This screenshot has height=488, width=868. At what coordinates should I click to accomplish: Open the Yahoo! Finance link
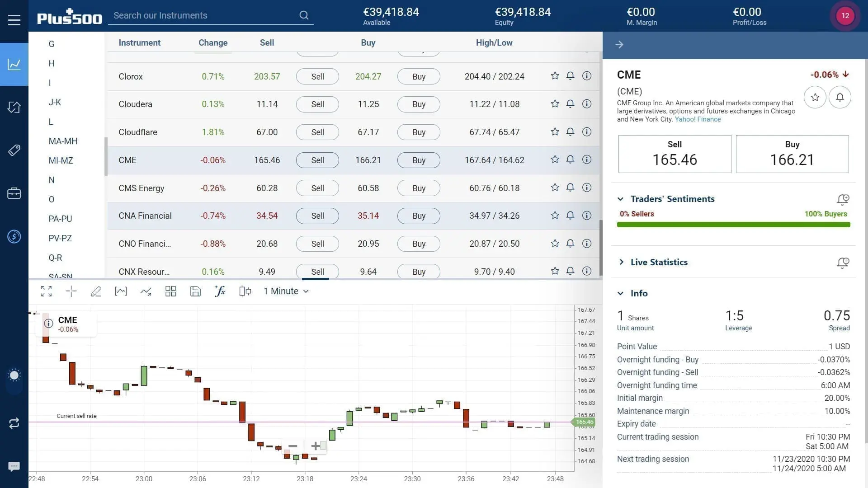pyautogui.click(x=698, y=119)
